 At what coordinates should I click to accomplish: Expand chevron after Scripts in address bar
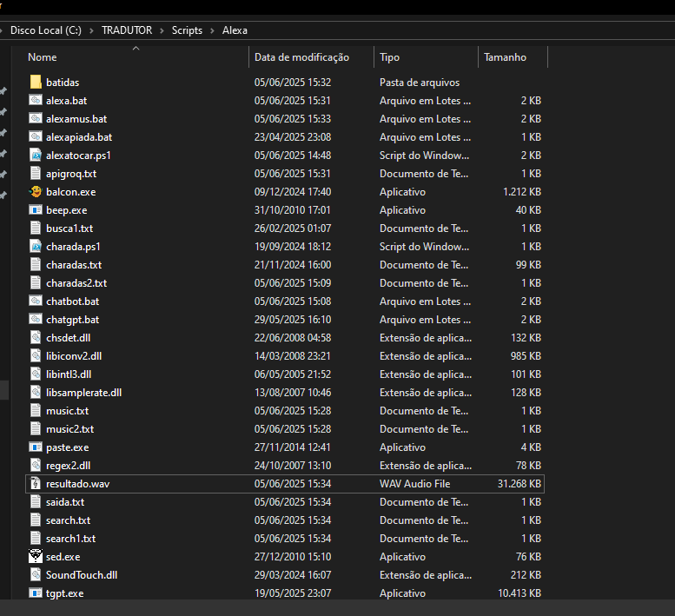[x=212, y=30]
